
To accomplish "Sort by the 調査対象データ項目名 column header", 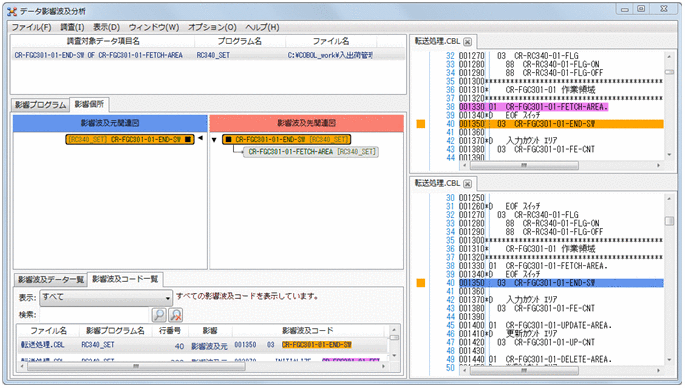I will (x=103, y=41).
